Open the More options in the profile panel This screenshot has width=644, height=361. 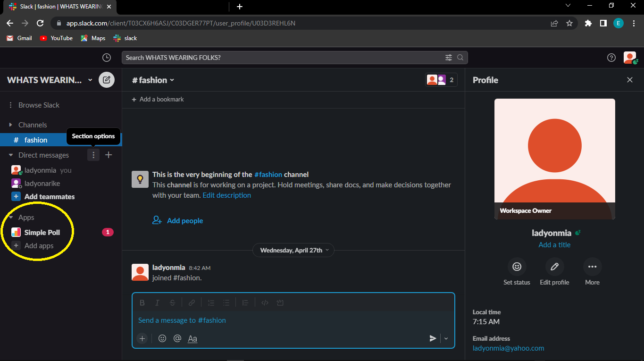[593, 267]
